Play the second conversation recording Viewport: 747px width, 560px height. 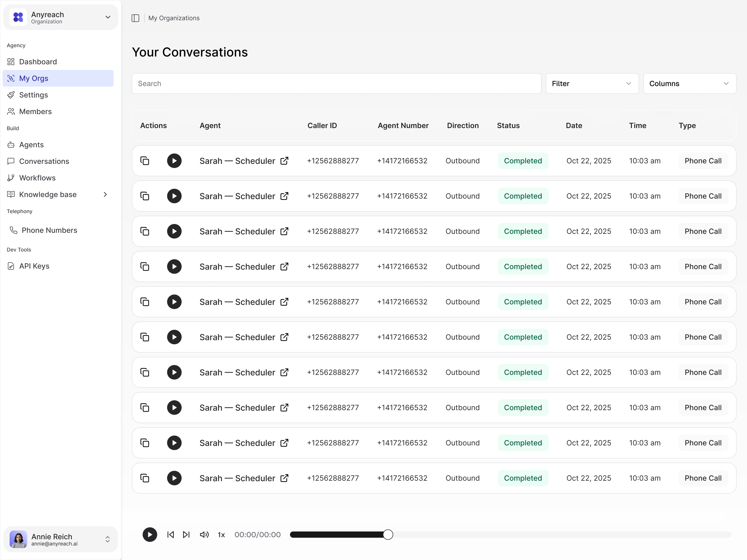tap(174, 196)
